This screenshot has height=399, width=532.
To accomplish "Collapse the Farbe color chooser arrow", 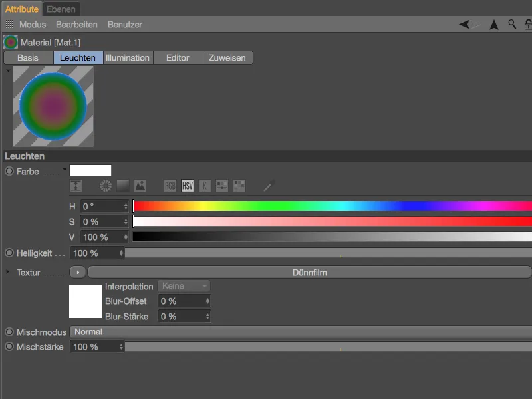I will coord(65,169).
